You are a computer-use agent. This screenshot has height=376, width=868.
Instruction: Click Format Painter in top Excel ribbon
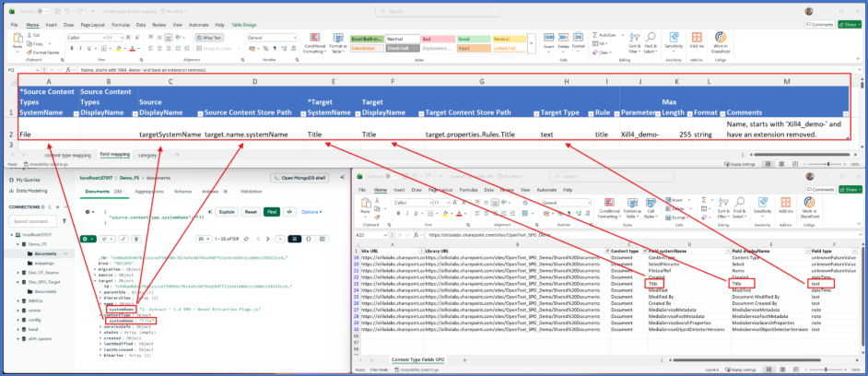coord(42,52)
